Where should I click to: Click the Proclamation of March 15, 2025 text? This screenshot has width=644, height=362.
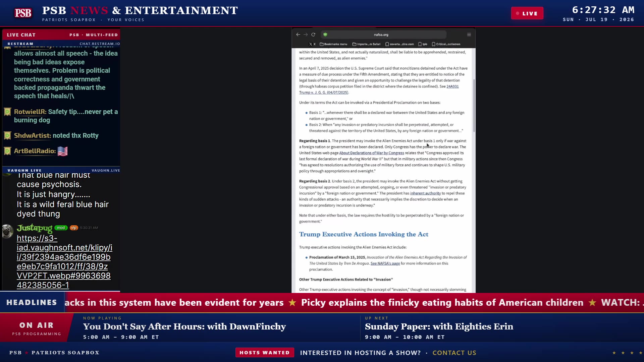337,257
